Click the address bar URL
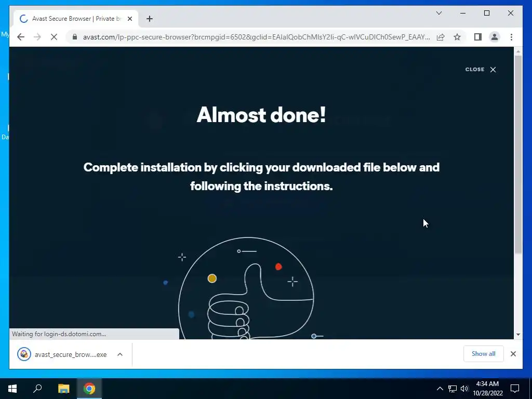532x399 pixels. tap(256, 37)
